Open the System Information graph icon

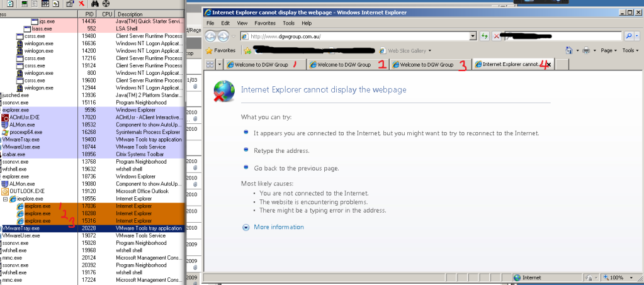tap(25, 3)
